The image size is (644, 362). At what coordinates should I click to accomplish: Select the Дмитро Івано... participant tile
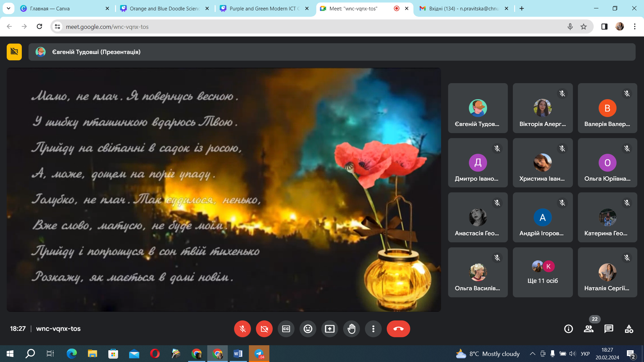478,163
